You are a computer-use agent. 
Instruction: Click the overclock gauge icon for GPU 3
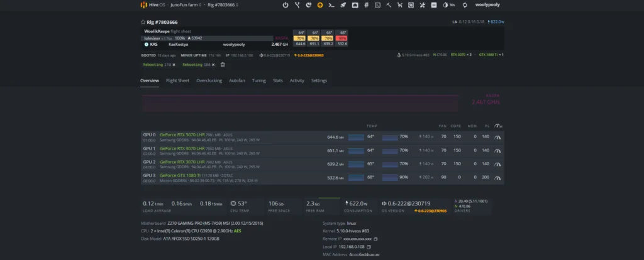tap(498, 178)
